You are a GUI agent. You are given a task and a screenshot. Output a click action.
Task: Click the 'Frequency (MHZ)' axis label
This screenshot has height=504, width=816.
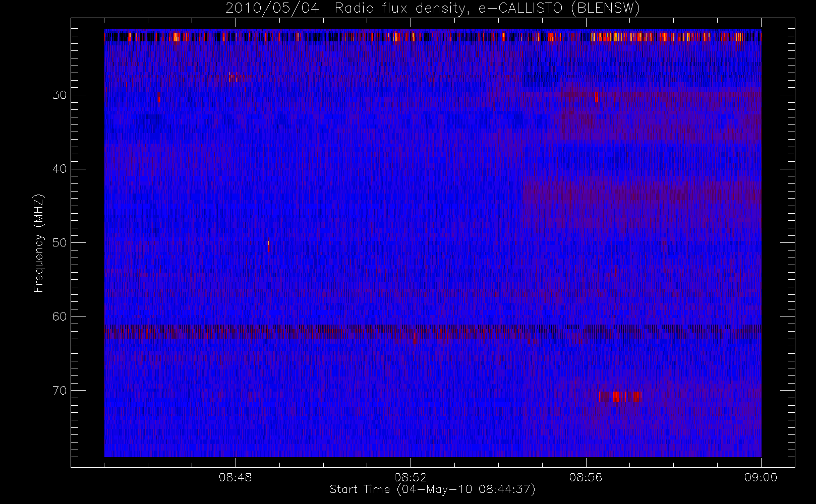pyautogui.click(x=38, y=243)
